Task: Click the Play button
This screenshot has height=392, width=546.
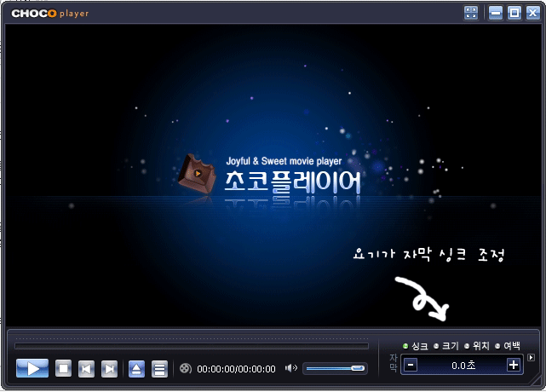Action: (x=32, y=368)
